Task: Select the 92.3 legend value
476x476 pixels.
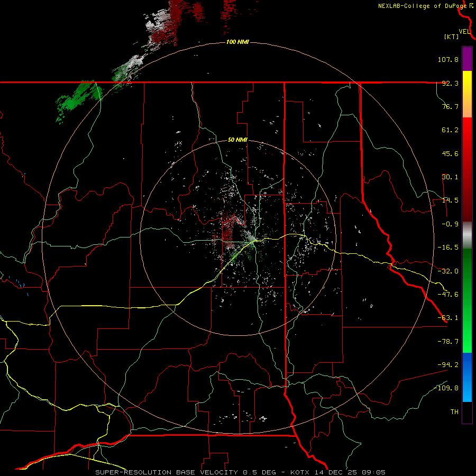Action: coord(450,83)
